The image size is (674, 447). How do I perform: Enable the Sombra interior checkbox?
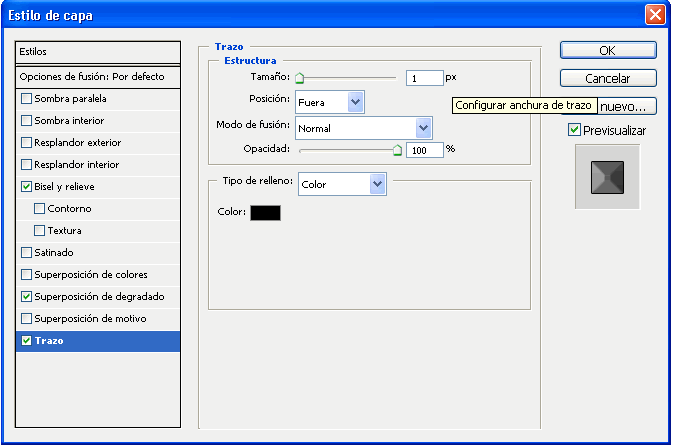pyautogui.click(x=26, y=120)
